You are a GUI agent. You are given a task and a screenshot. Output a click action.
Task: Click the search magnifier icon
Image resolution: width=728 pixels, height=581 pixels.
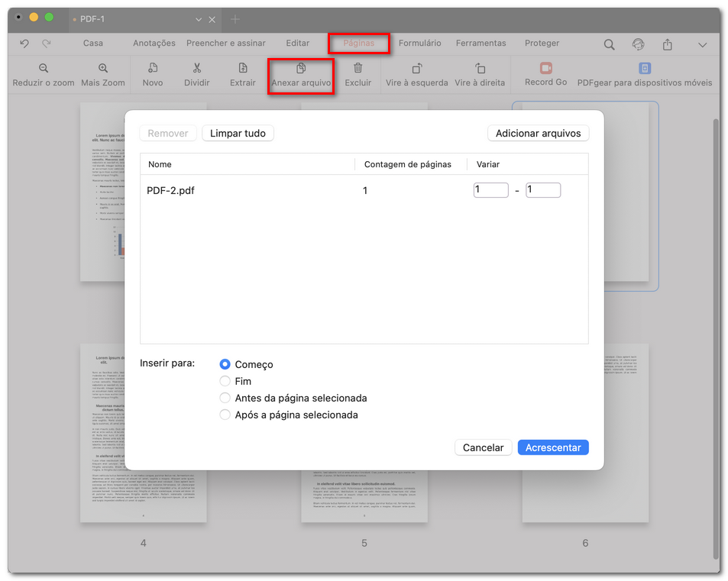point(609,44)
